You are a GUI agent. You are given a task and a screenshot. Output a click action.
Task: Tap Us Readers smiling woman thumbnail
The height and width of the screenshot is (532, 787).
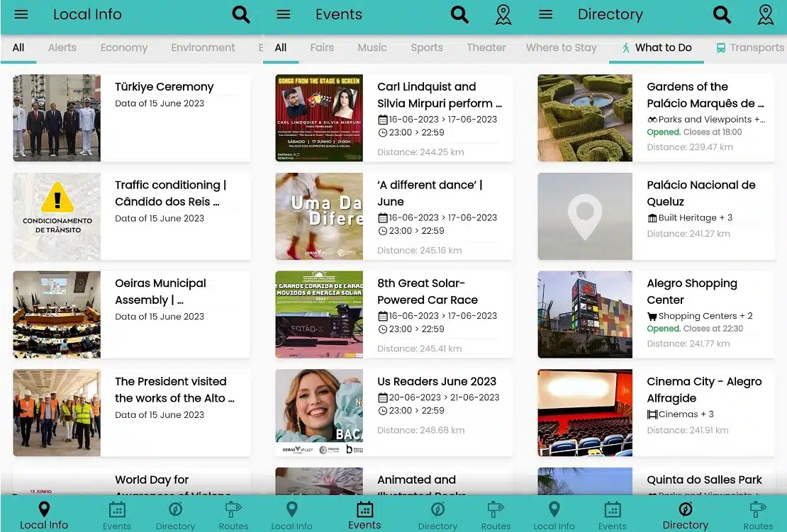(x=319, y=413)
